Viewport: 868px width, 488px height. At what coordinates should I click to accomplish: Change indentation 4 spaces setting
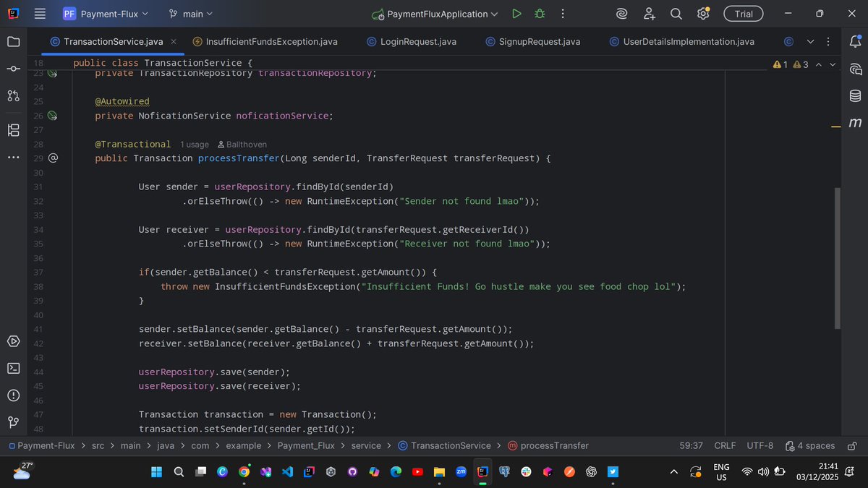pos(810,446)
